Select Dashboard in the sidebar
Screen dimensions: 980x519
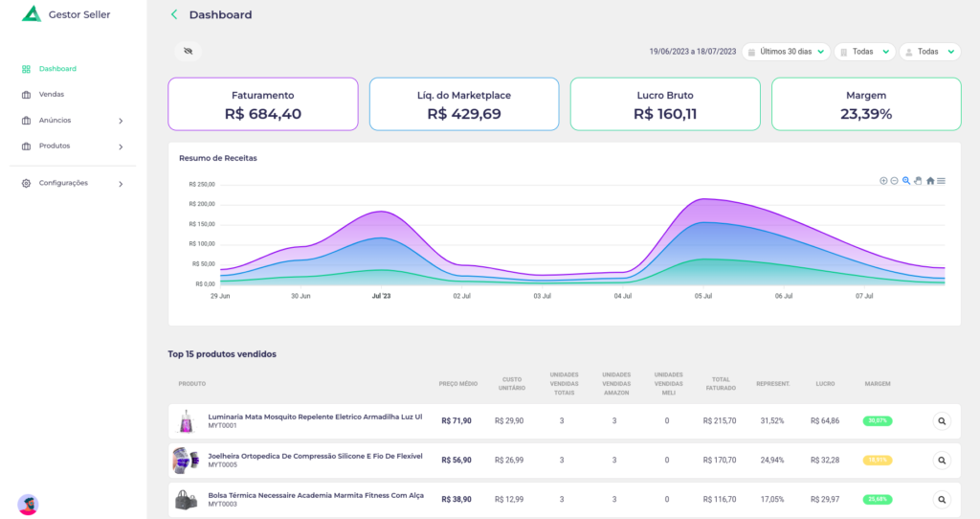pos(57,69)
